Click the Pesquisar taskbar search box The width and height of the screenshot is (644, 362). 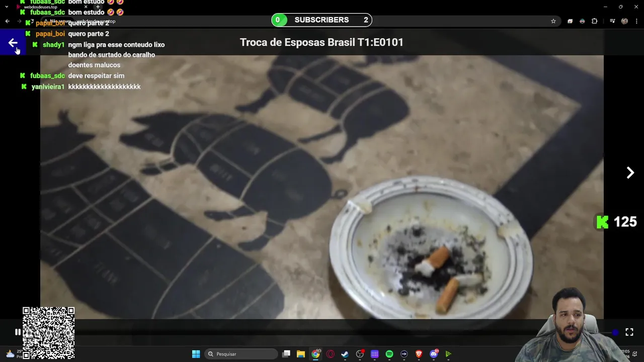242,354
